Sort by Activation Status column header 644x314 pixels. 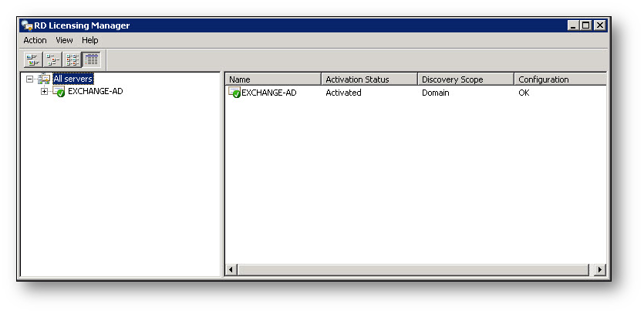click(369, 79)
